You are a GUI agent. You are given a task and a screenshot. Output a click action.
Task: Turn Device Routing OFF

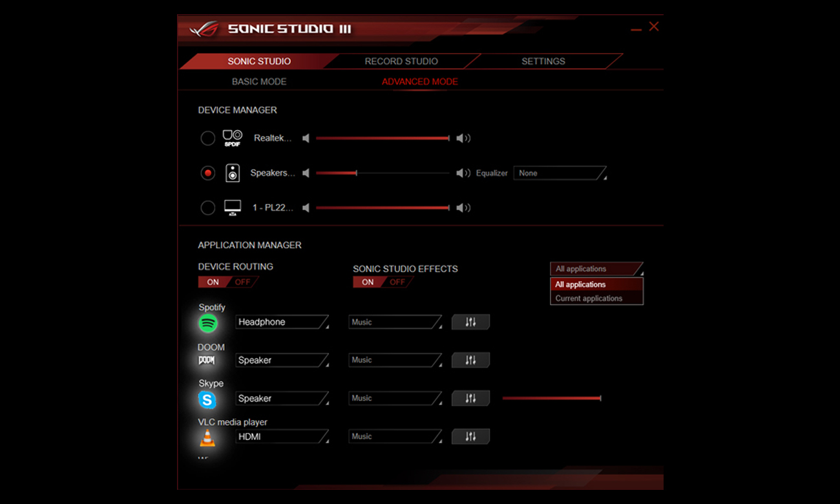[243, 282]
